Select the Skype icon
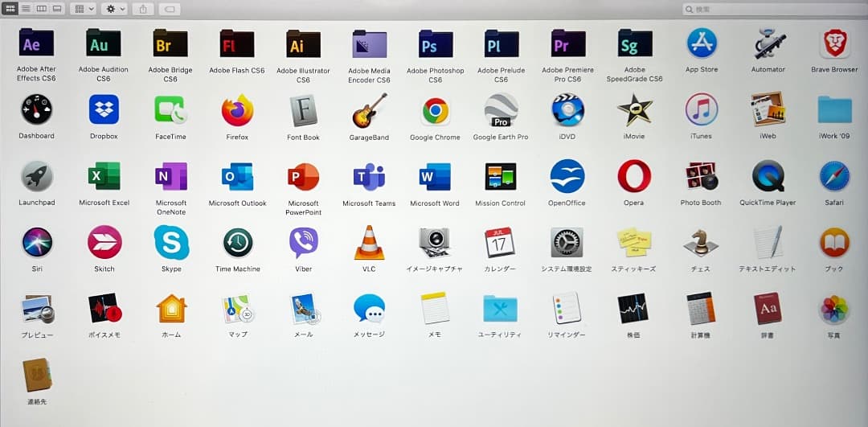This screenshot has width=868, height=427. point(172,243)
